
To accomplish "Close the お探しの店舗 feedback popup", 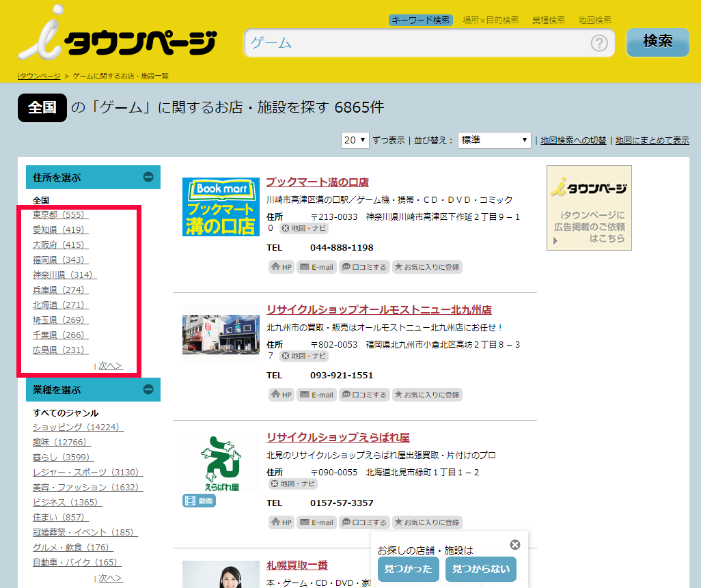I will pos(515,544).
